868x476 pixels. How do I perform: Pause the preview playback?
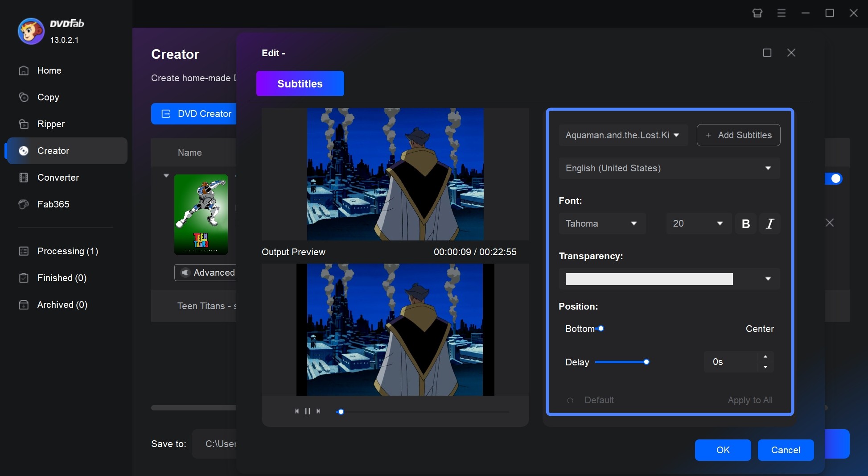coord(308,411)
